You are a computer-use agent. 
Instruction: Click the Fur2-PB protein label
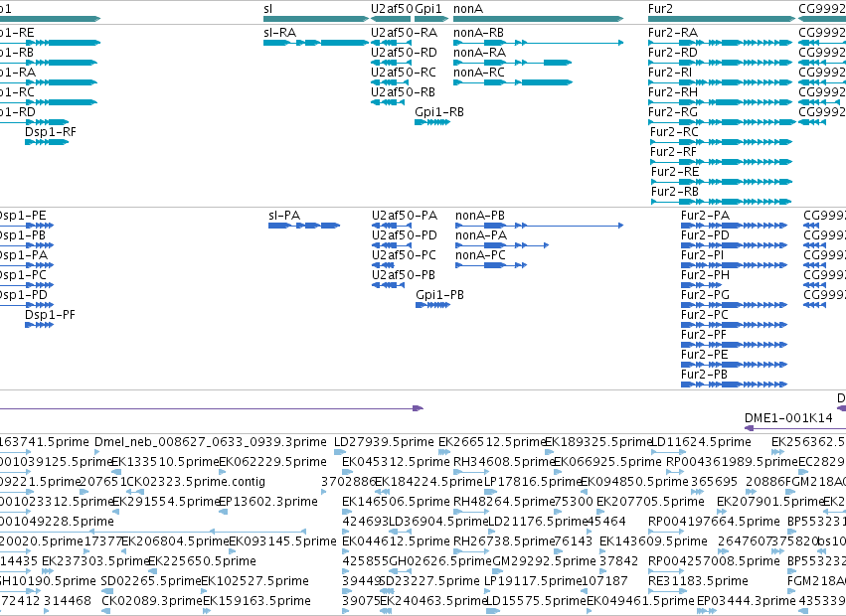[x=704, y=375]
